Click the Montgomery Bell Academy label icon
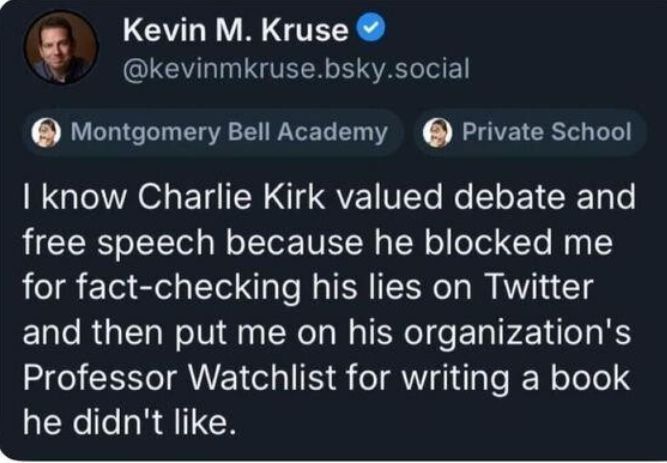The width and height of the screenshot is (667, 463). 46,132
